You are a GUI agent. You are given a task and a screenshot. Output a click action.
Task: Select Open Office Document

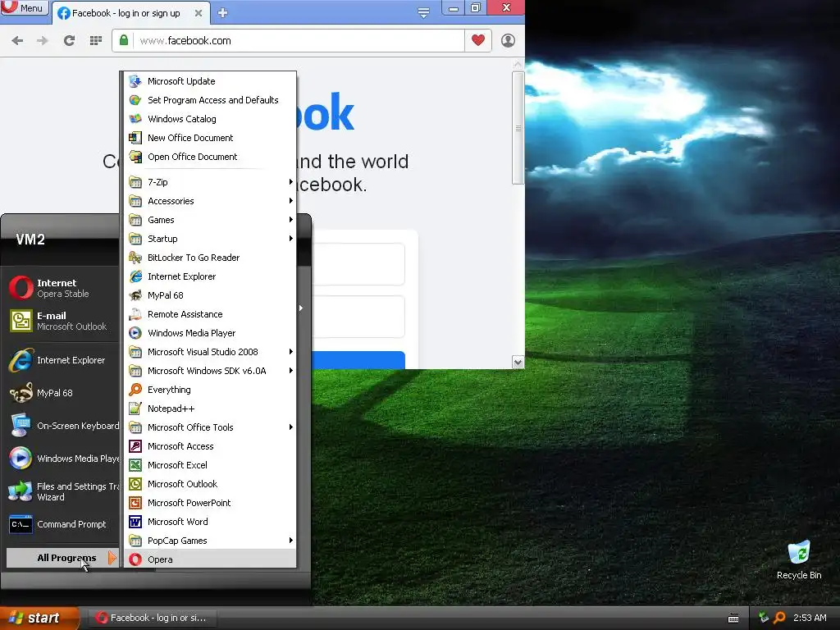210,157
